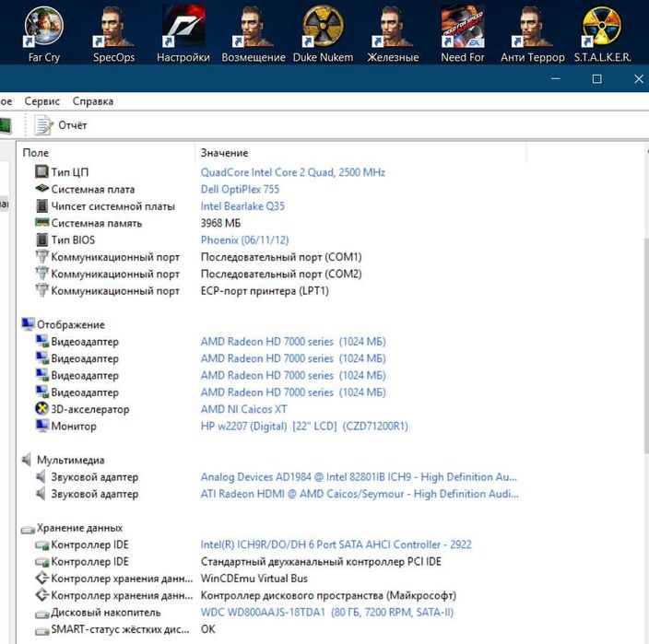649x644 pixels.
Task: Open the WDC WD800AAJS-18TDA1 disk link
Action: 327,612
